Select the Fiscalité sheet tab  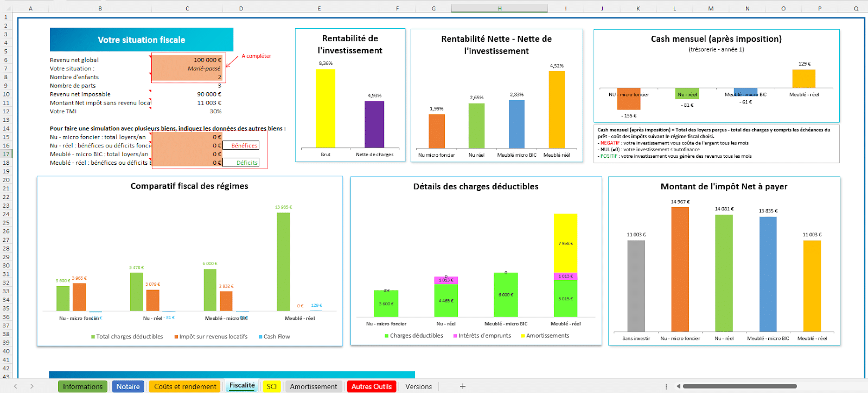(x=242, y=386)
